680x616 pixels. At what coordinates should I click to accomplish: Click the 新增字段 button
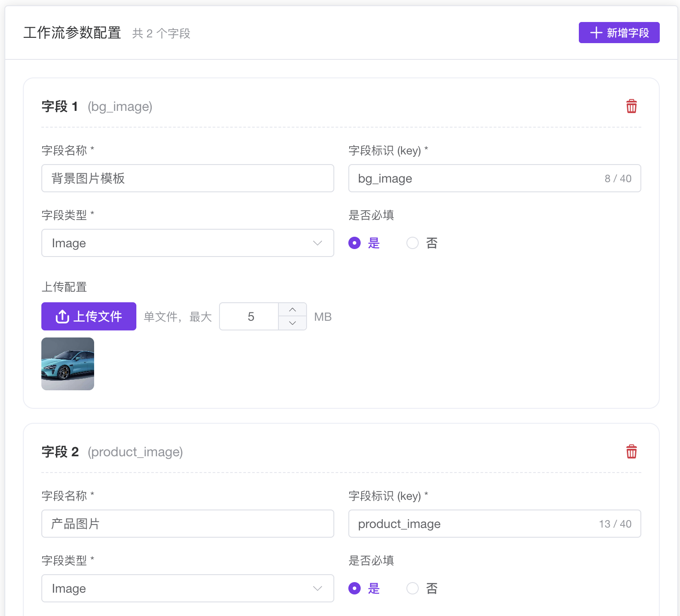[618, 33]
